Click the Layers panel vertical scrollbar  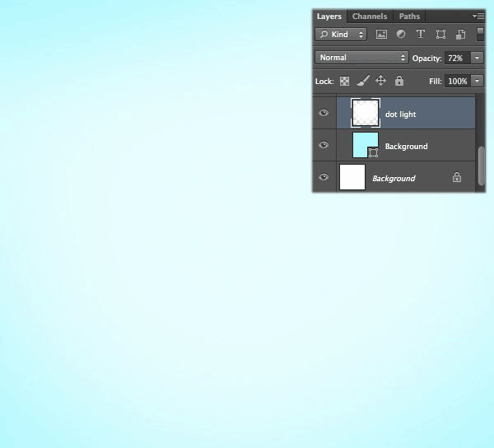481,166
